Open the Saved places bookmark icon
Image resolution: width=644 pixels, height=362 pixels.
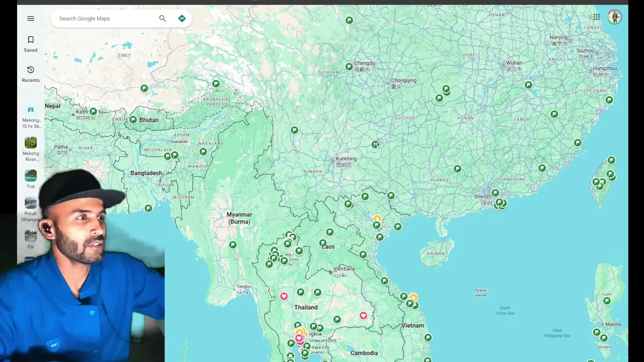(31, 40)
